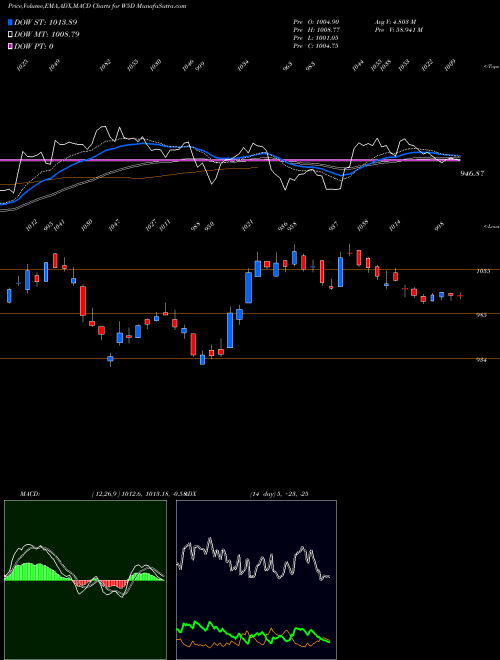The height and width of the screenshot is (660, 500).
Task: Click the white DOW MT legend swatch
Action: pyautogui.click(x=10, y=35)
